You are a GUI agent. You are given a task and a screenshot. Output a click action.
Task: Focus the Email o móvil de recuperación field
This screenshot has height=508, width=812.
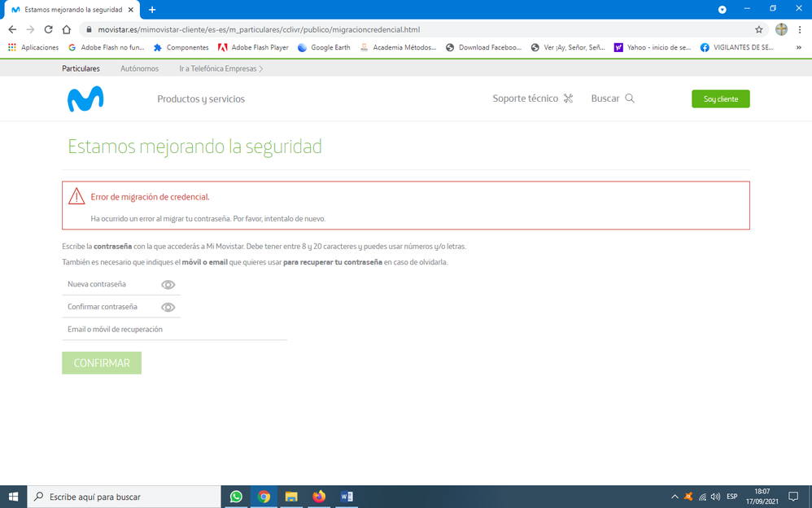(x=174, y=330)
